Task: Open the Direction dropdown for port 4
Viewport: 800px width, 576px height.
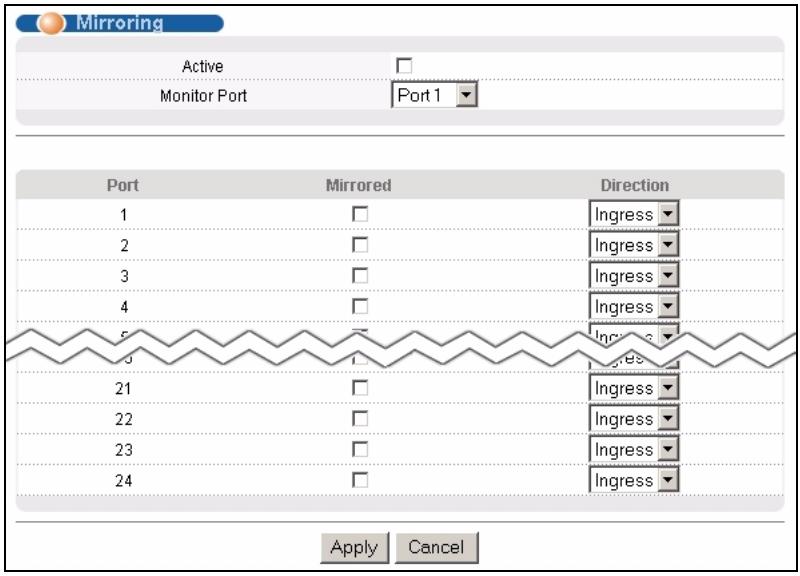Action: [x=634, y=306]
